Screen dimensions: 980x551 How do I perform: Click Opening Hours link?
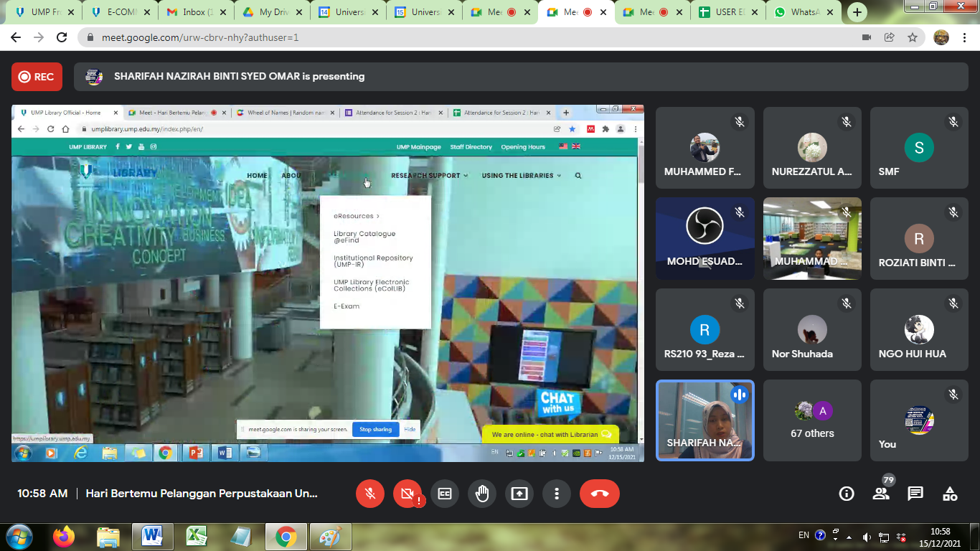point(523,147)
